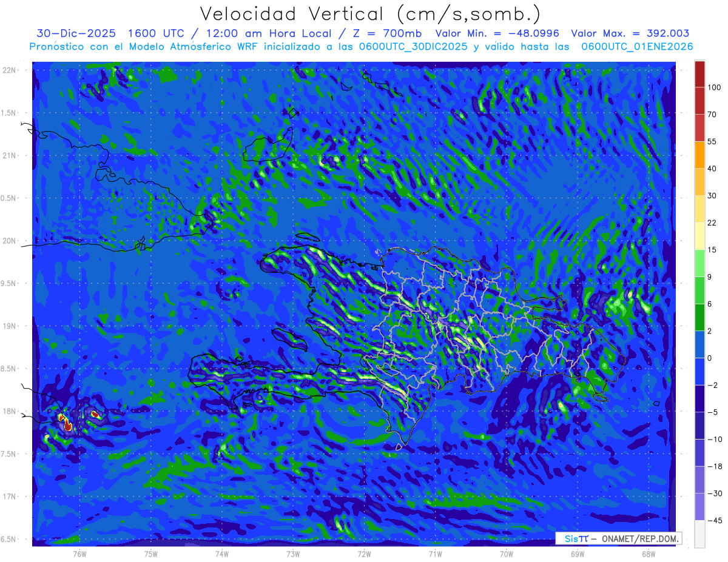Click 'Valor Max. = 392.003' text
Image resolution: width=728 pixels, height=562 pixels.
[630, 33]
